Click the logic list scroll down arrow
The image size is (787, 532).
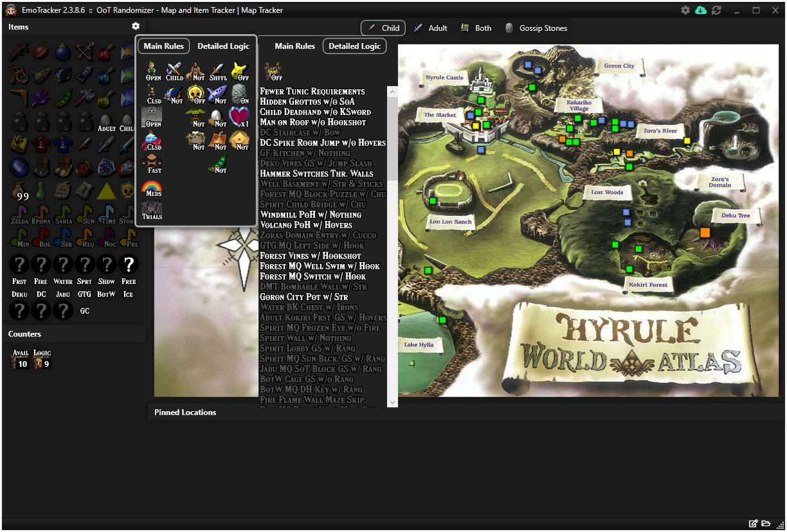392,402
